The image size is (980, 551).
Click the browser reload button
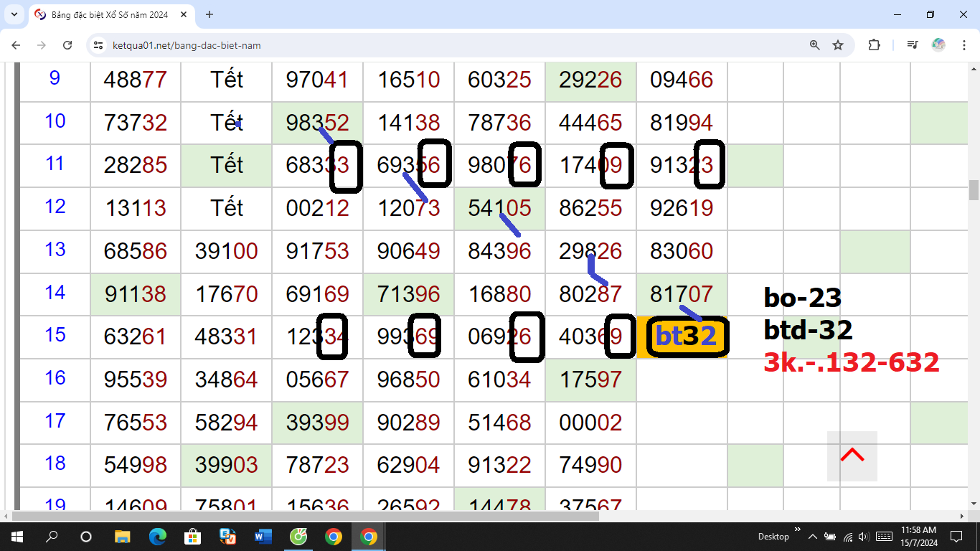(67, 45)
